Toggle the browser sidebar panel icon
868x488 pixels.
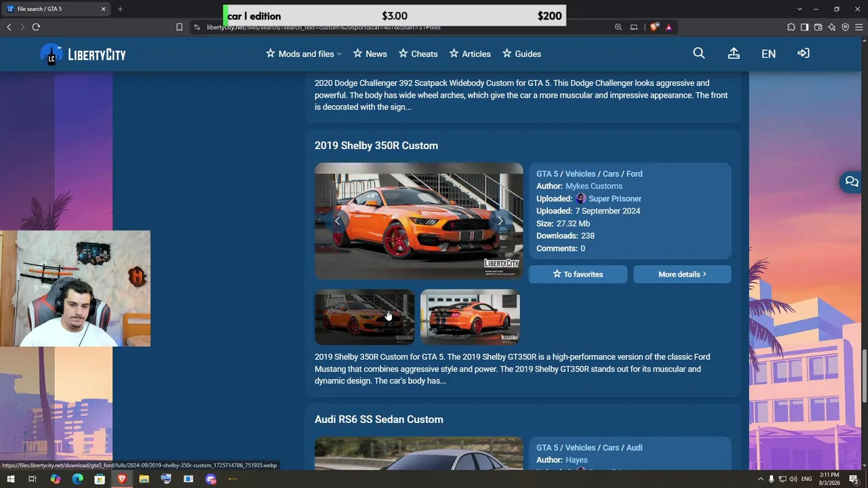point(804,27)
